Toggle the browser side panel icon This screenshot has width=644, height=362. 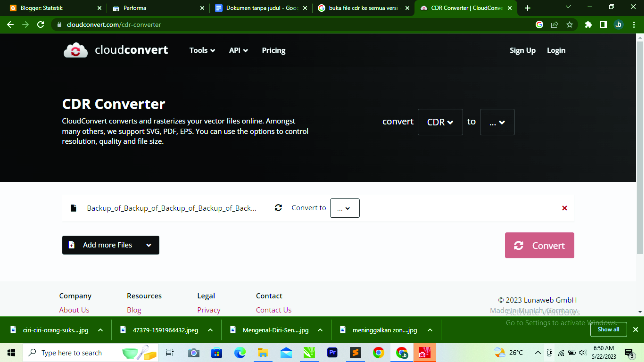[603, 25]
